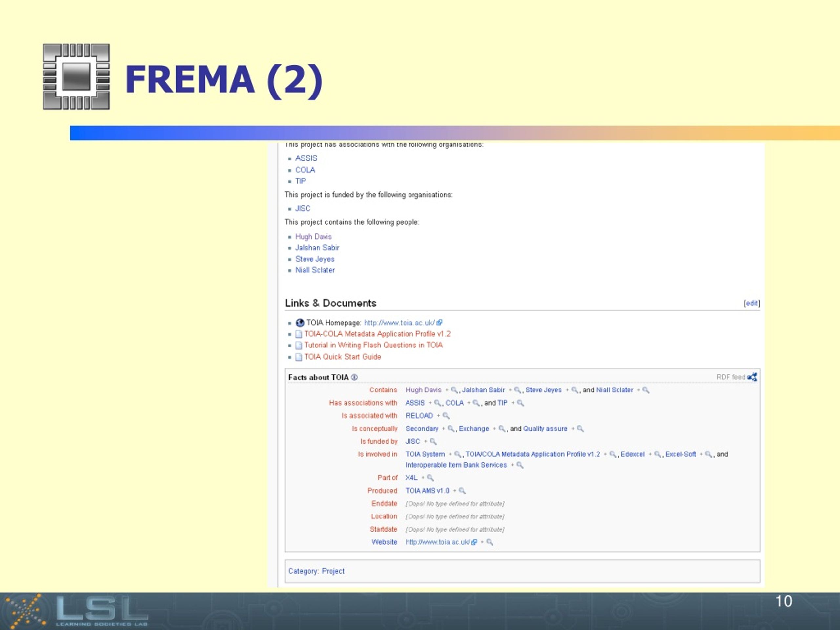The width and height of the screenshot is (840, 630).
Task: Click the Exchange concept link
Action: tap(474, 429)
